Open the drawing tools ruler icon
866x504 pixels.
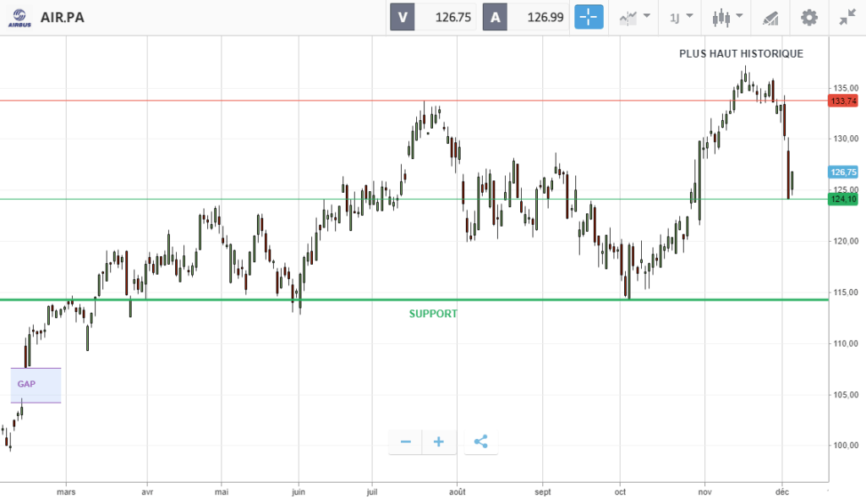click(x=771, y=19)
